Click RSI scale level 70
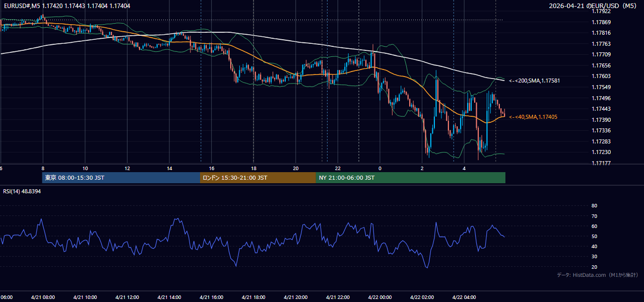The width and height of the screenshot is (644, 302). (x=594, y=216)
